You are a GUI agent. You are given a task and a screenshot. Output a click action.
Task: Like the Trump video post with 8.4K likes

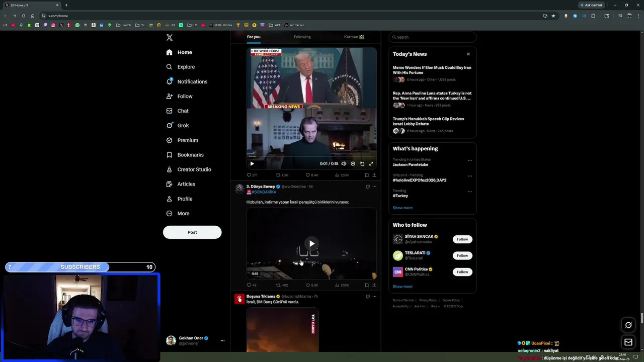[x=312, y=175]
